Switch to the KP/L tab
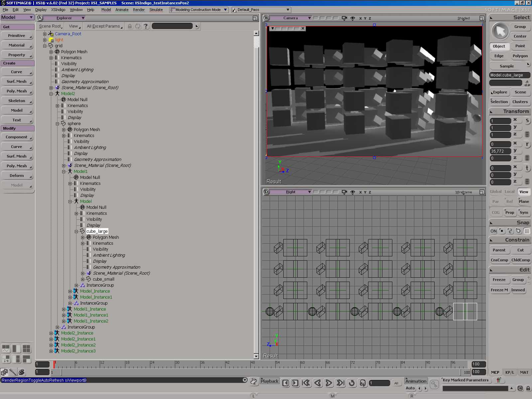Viewport: 532px width, 399px height. pyautogui.click(x=509, y=372)
